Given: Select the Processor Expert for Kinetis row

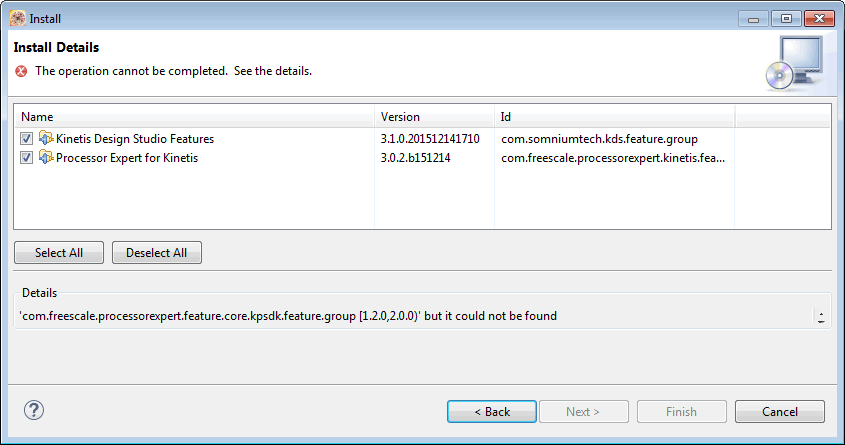Looking at the screenshot, I should coord(127,158).
